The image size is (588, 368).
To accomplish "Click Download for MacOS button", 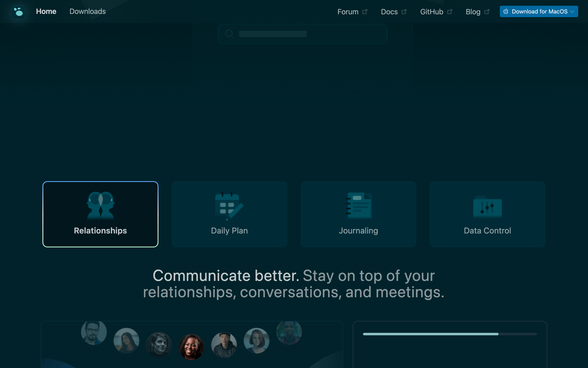I will (x=539, y=11).
